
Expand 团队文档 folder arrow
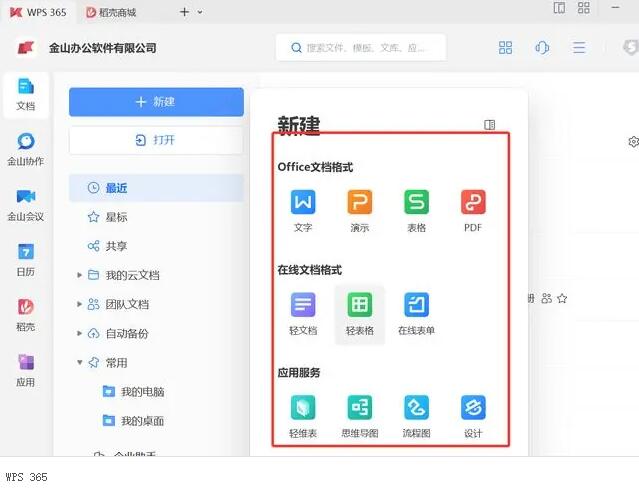coord(80,304)
